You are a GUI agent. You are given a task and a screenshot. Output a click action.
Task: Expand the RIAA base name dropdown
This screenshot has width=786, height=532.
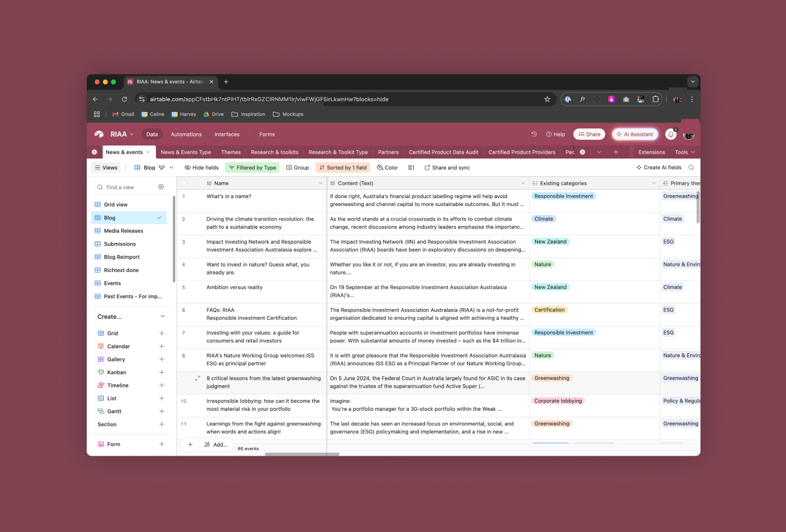tap(132, 135)
